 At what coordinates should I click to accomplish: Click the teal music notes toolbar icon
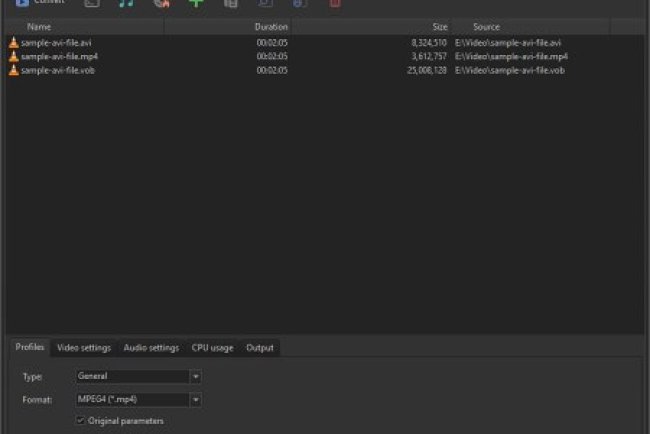coord(126,3)
